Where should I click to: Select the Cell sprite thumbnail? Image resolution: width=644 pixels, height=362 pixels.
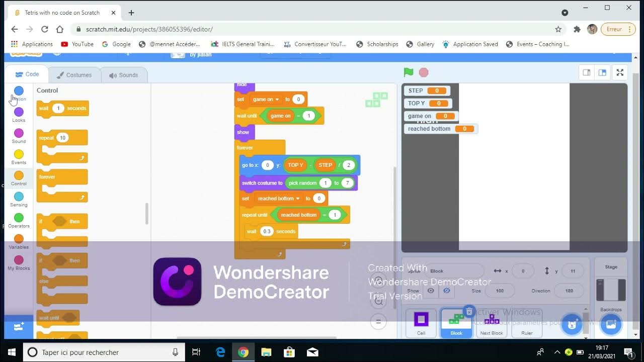[x=421, y=323]
